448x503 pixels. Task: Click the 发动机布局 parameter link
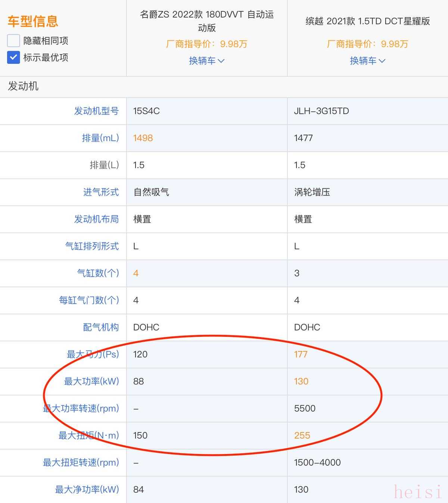pyautogui.click(x=96, y=219)
